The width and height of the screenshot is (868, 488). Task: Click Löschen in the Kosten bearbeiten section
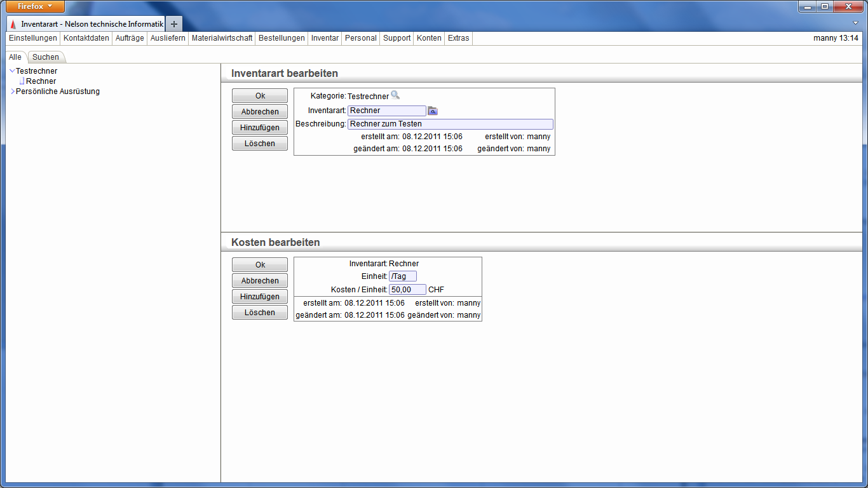[259, 313]
